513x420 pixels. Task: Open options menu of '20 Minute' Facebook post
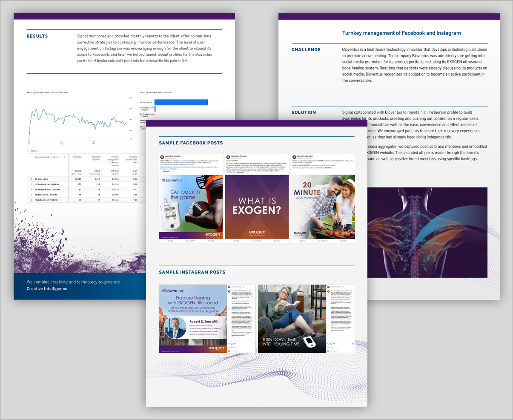pyautogui.click(x=352, y=157)
